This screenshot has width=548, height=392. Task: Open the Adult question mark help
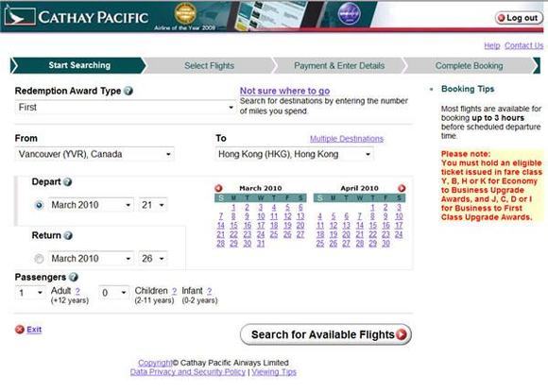[77, 291]
